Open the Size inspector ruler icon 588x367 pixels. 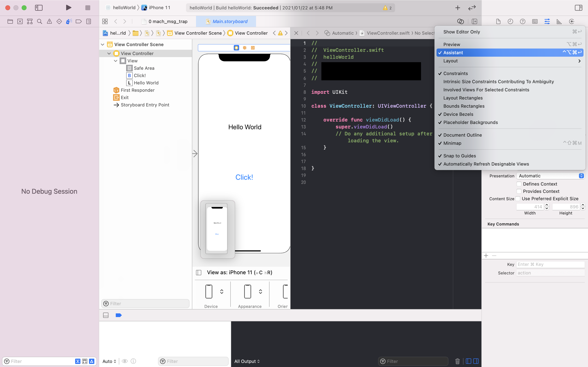[x=559, y=21]
